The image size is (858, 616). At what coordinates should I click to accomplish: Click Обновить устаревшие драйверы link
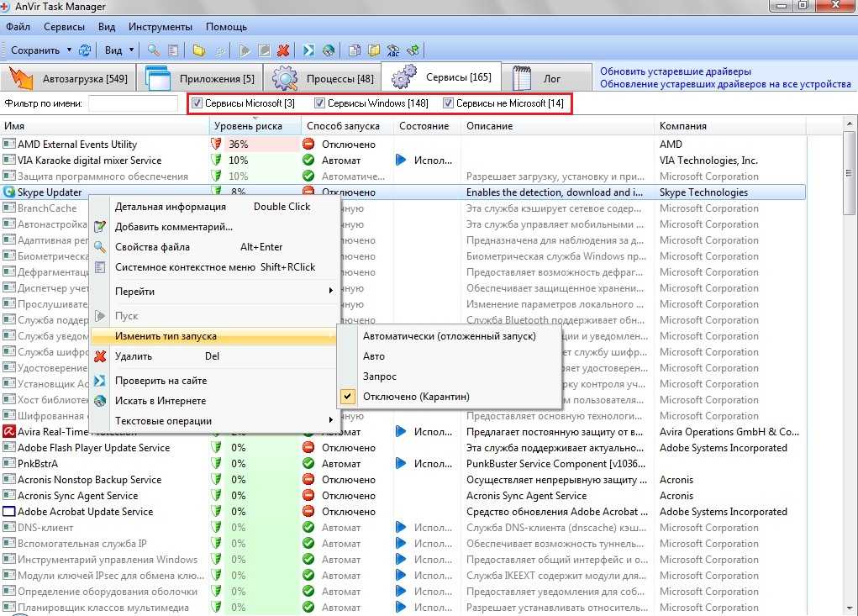click(x=676, y=71)
